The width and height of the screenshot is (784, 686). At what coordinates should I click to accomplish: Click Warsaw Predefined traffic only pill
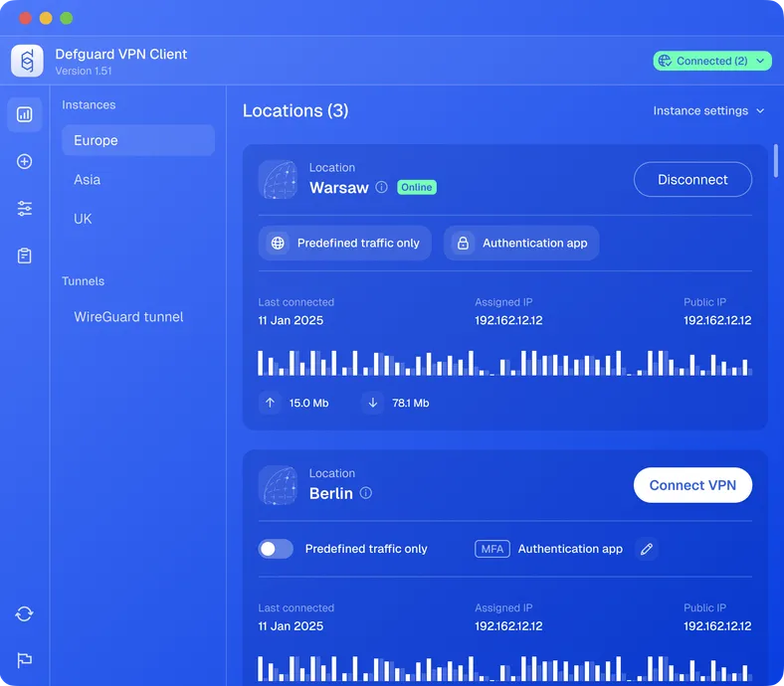[345, 243]
